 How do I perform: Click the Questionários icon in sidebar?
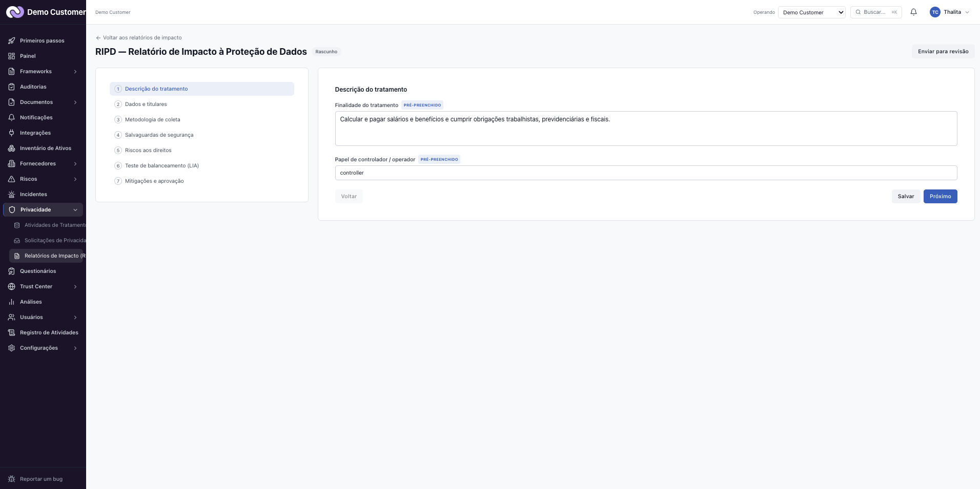(x=12, y=271)
